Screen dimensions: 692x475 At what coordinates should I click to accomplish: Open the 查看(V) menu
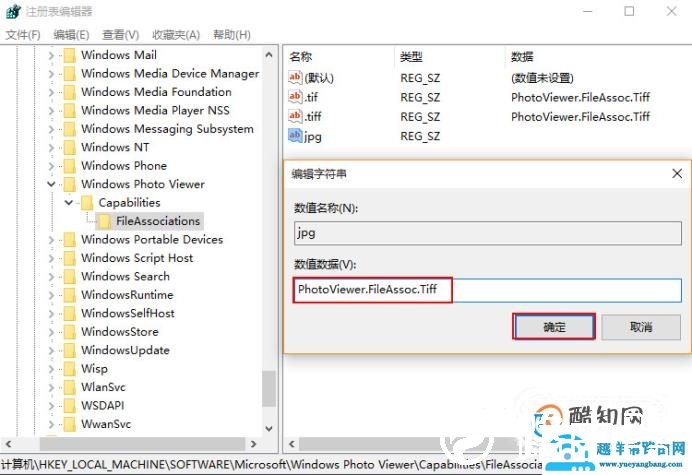(x=120, y=34)
